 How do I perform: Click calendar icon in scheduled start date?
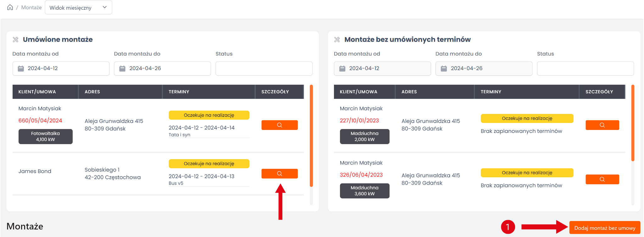tap(21, 68)
